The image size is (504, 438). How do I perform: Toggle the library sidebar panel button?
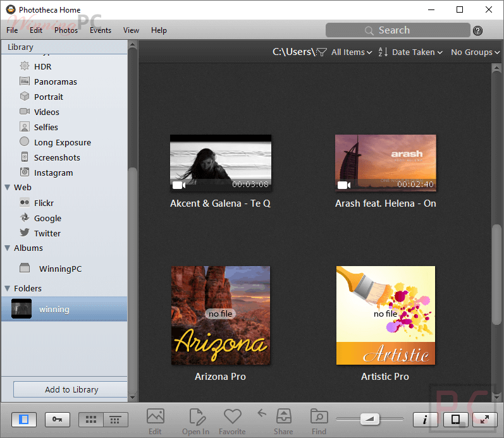[x=24, y=419]
